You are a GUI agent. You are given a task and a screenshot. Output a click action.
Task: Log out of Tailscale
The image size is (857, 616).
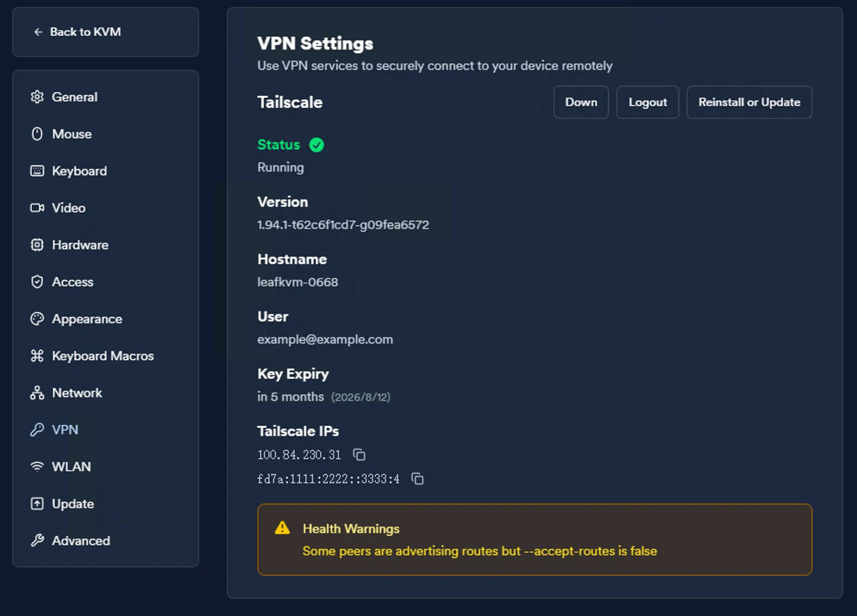point(647,102)
